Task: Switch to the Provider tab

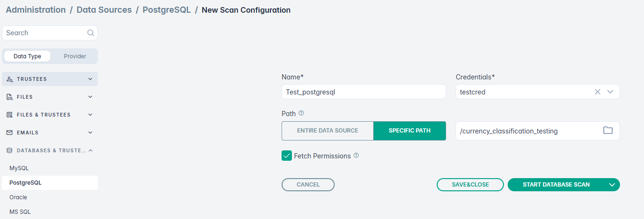Action: pyautogui.click(x=75, y=56)
